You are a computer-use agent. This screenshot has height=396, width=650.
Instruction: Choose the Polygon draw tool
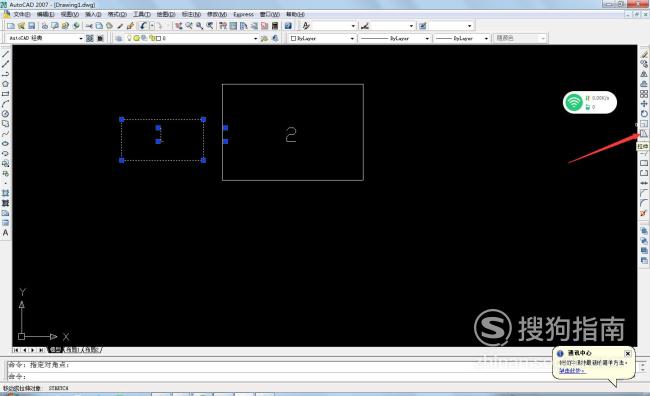[5, 84]
